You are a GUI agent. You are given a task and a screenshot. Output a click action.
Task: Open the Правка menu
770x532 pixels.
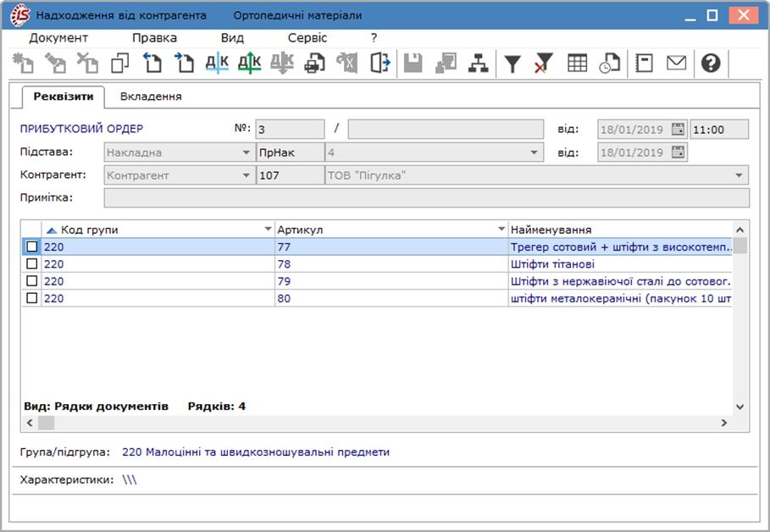[x=154, y=38]
